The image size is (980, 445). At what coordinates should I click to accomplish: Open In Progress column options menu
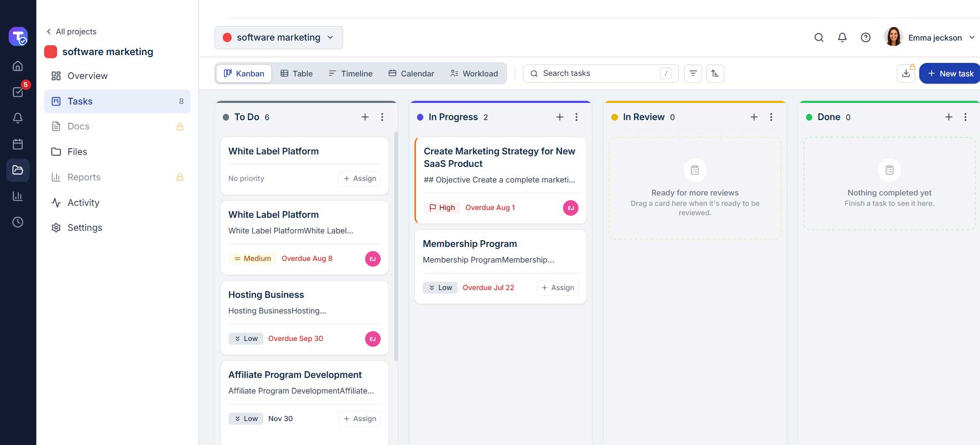coord(576,117)
